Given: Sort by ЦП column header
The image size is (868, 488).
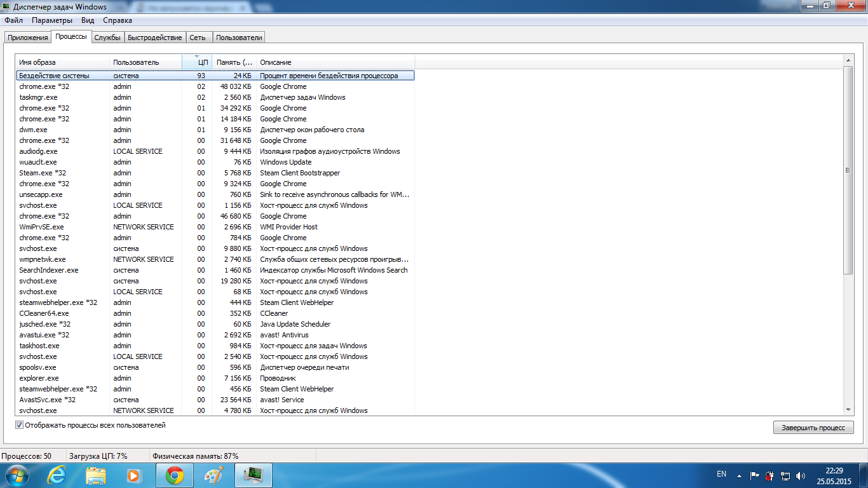Looking at the screenshot, I should point(197,62).
